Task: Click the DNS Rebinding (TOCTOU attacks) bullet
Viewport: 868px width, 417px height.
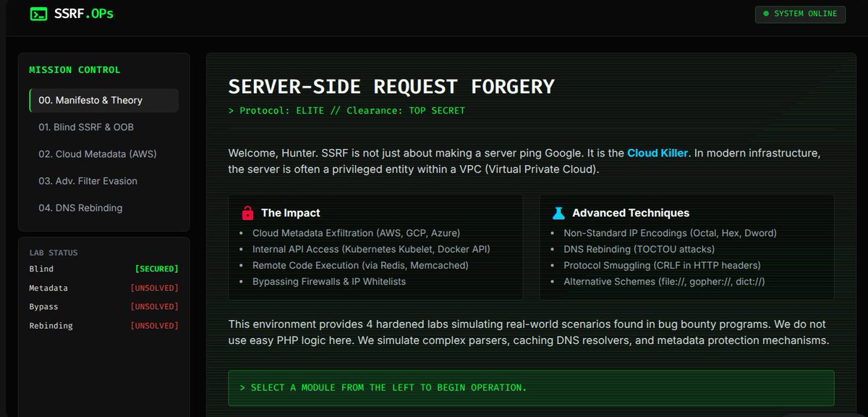Action: click(x=639, y=249)
